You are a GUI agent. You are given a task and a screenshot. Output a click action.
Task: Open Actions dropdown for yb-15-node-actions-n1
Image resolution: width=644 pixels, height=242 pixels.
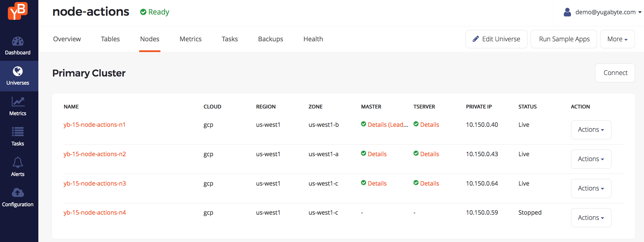[x=591, y=130]
